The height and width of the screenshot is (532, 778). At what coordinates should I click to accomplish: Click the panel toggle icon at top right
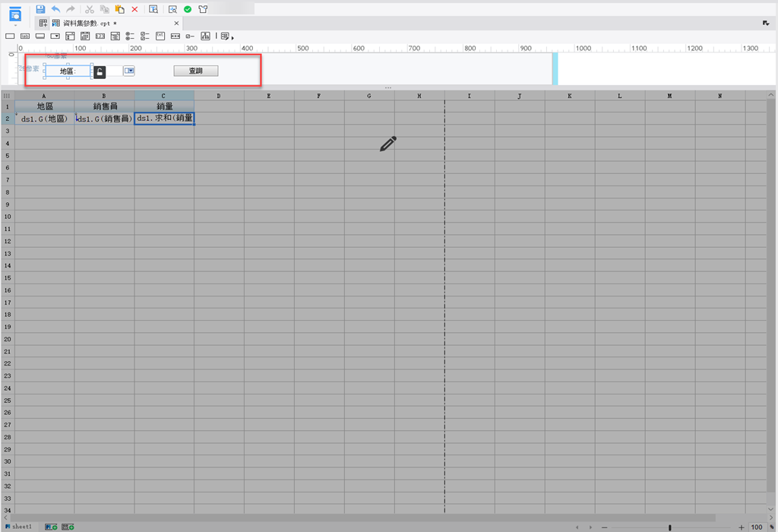(766, 23)
